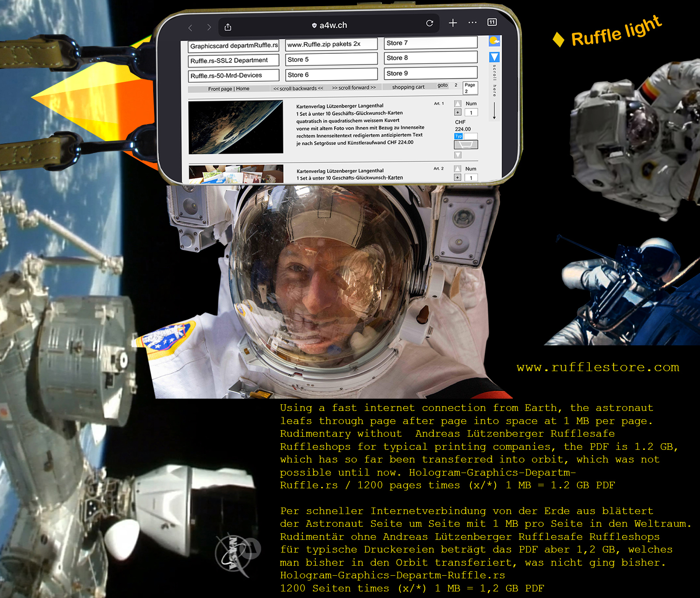Select the Store 5 menu box
Viewport: 700px width, 598px height.
pyautogui.click(x=331, y=59)
